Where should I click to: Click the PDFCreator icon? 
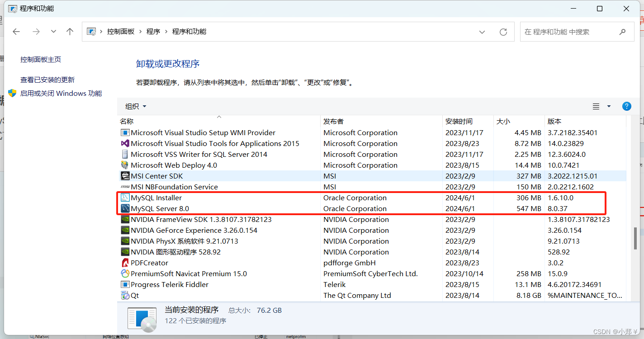125,263
